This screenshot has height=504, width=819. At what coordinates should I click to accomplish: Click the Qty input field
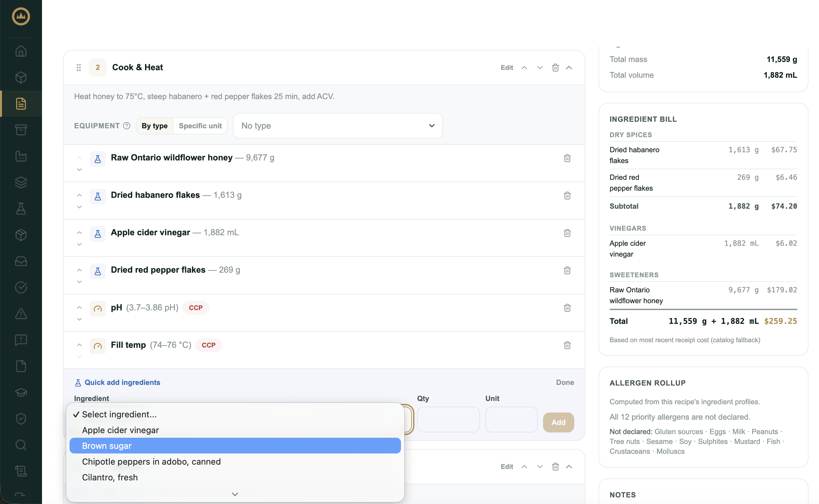coord(448,419)
